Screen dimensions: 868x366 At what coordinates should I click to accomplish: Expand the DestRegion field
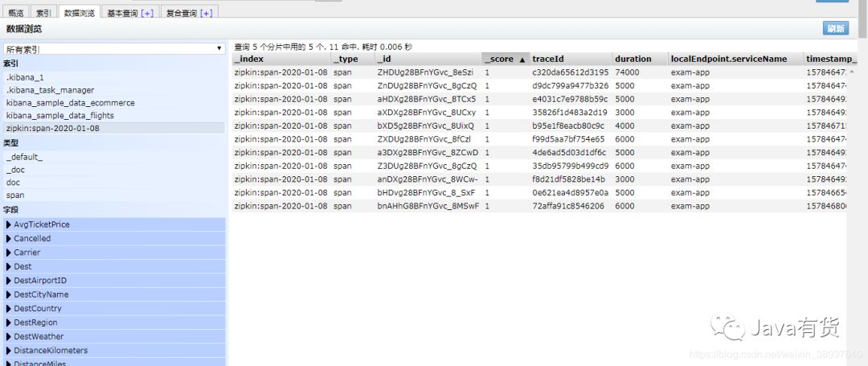pos(115,323)
